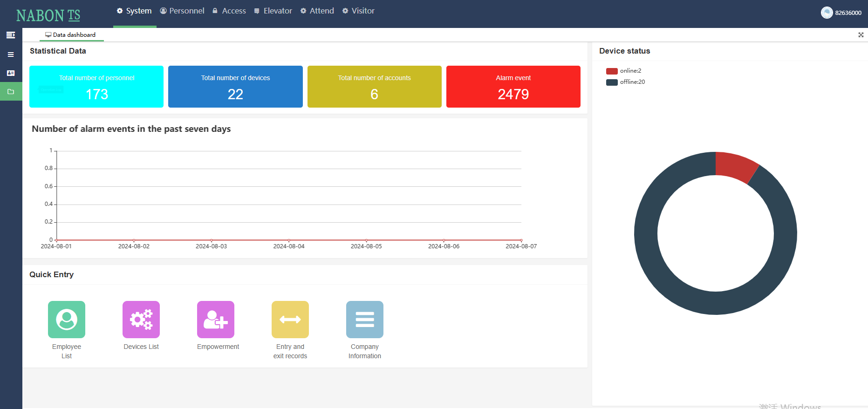Toggle the offline series in legend
The image size is (868, 409).
(626, 82)
